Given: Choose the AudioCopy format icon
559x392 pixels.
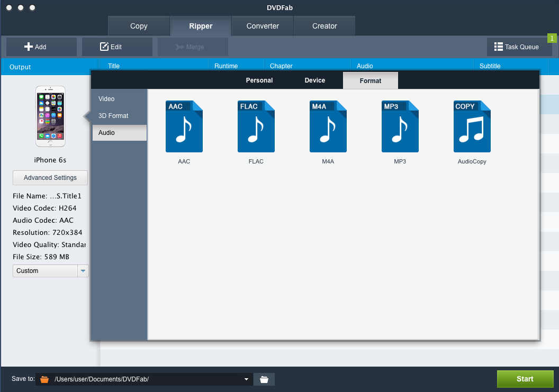Looking at the screenshot, I should (x=472, y=126).
